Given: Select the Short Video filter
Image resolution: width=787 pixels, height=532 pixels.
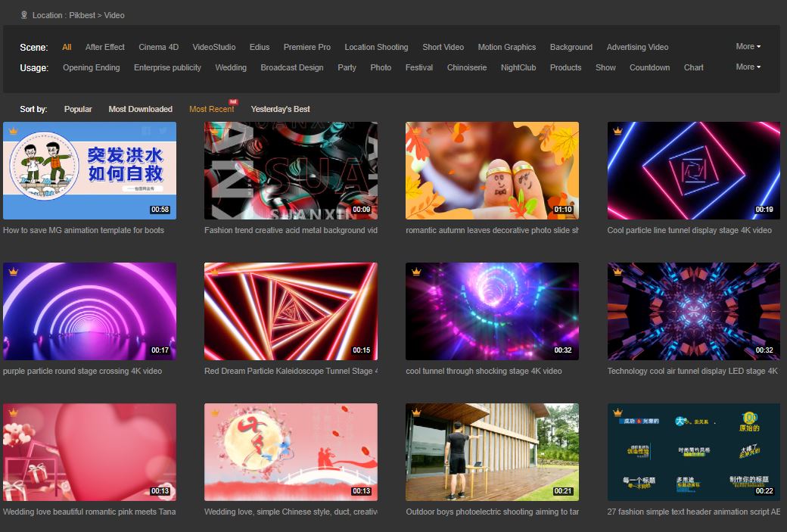Looking at the screenshot, I should point(443,47).
